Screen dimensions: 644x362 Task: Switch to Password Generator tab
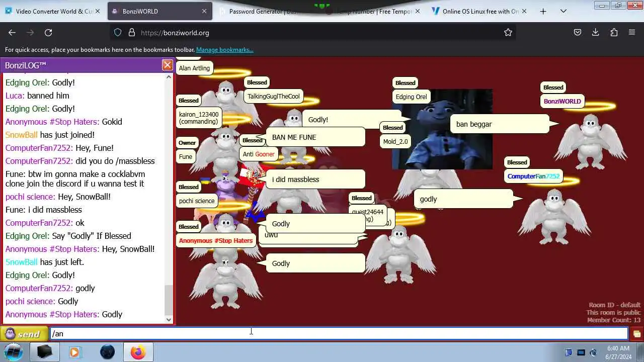[267, 11]
